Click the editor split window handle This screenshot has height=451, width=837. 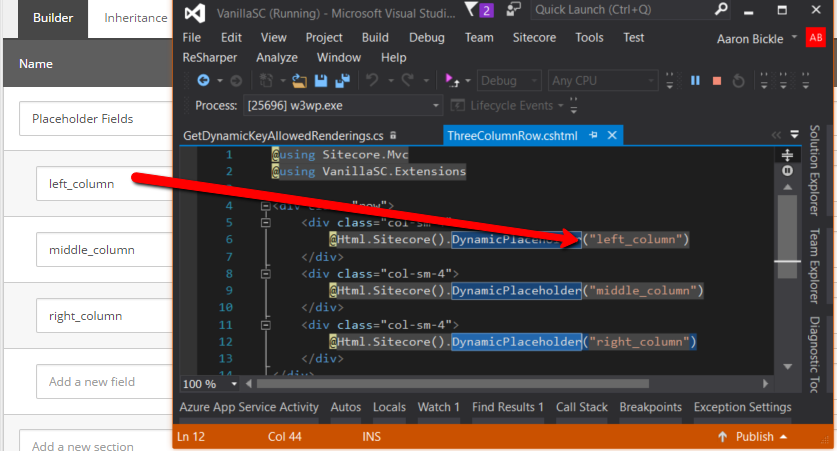point(787,155)
